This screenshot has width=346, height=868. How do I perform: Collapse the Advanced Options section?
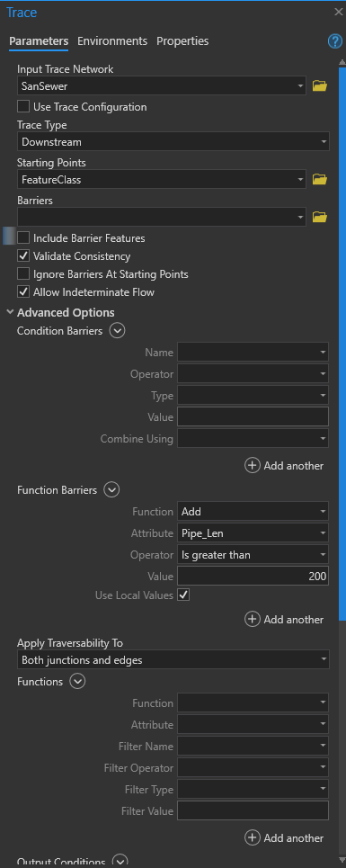pyautogui.click(x=10, y=312)
